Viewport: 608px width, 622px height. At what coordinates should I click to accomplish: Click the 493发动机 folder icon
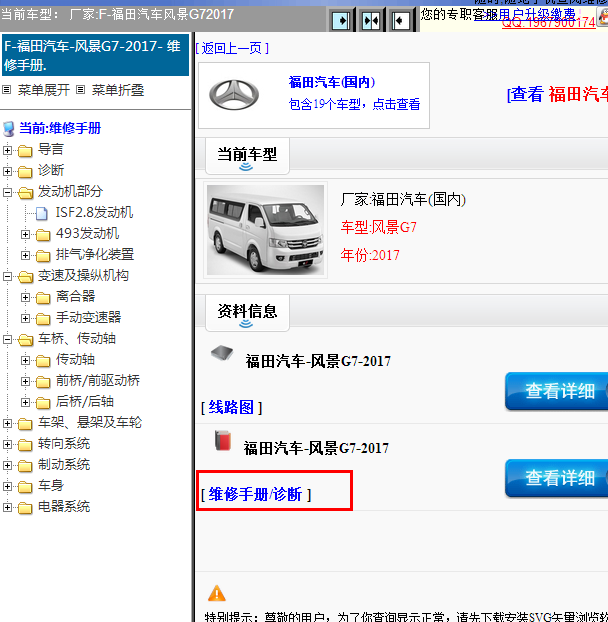click(x=43, y=234)
